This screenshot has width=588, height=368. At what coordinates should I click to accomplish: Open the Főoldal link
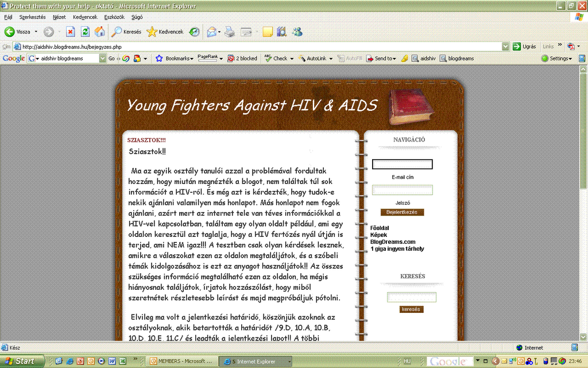point(380,228)
